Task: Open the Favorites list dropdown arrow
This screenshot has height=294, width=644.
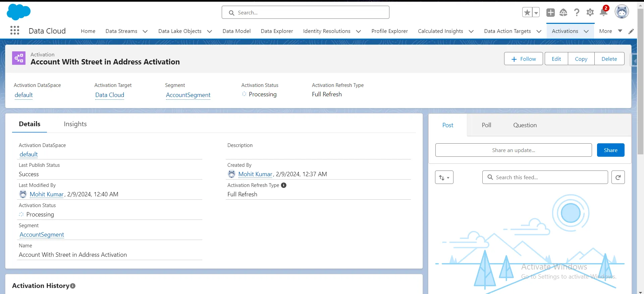Action: pyautogui.click(x=536, y=12)
